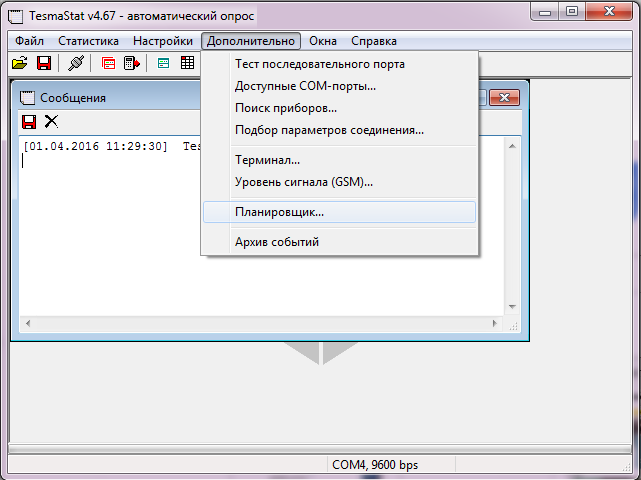
Task: Click horizontal scrollbar right arrow
Action: (495, 323)
